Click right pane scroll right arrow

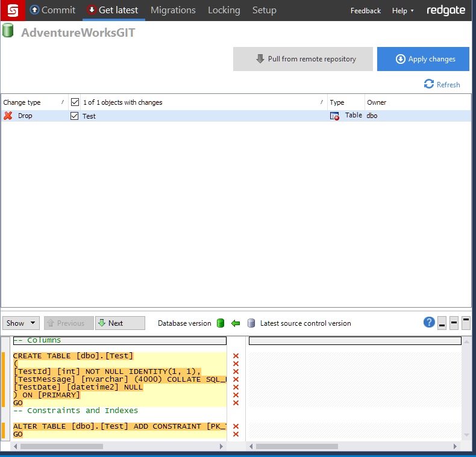(455, 446)
